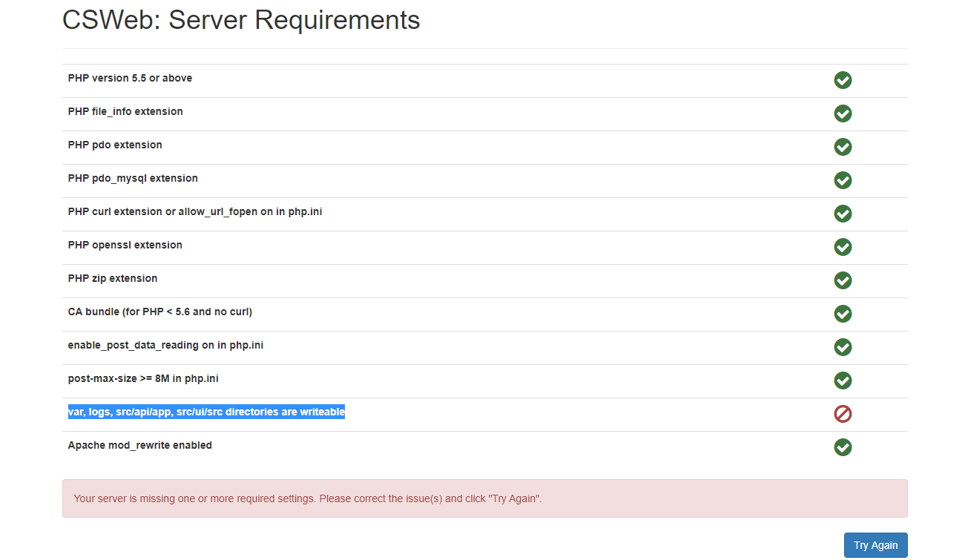Click the 'PHP zip extension' text
This screenshot has width=965, height=560.
coord(113,278)
